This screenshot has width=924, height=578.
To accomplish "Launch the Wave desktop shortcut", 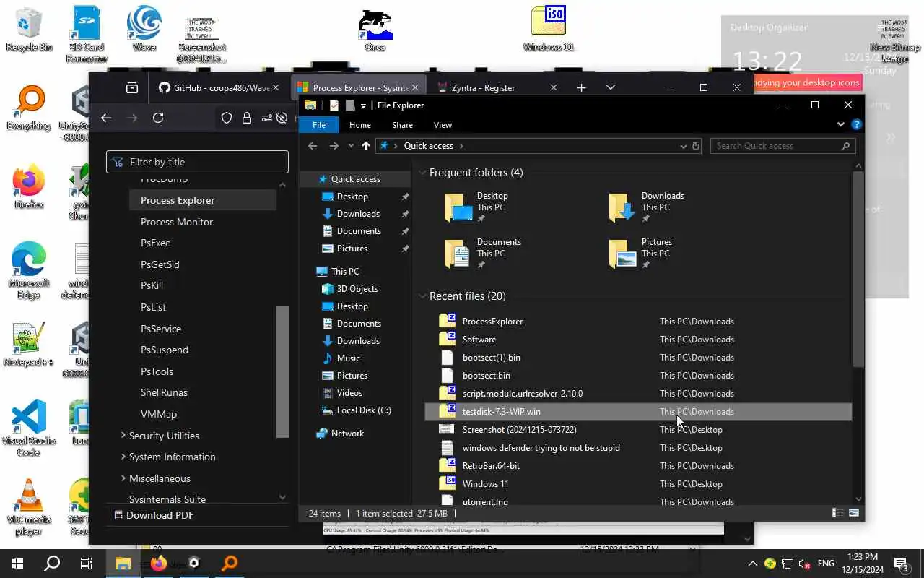I will (144, 29).
